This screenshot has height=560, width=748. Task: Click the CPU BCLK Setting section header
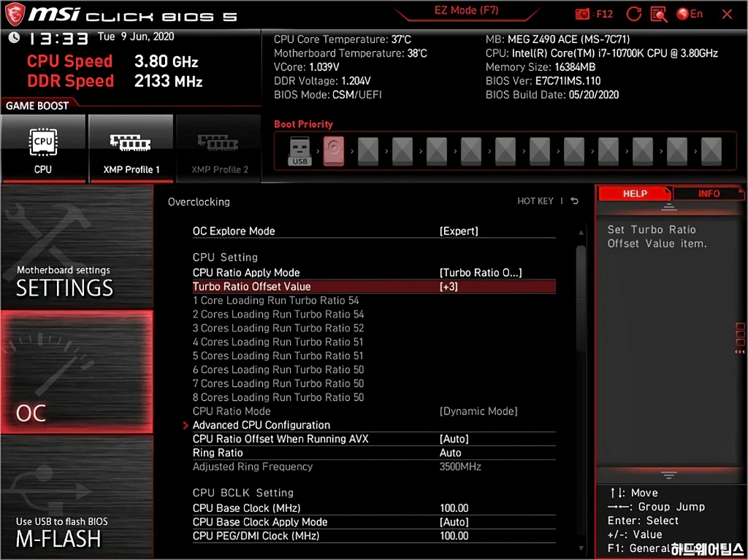(243, 493)
